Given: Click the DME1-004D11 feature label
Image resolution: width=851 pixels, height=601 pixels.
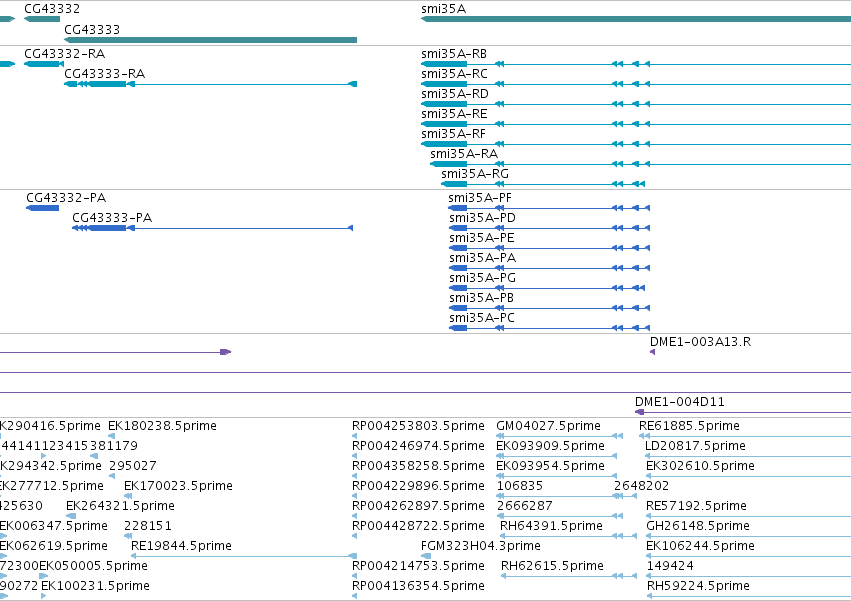Looking at the screenshot, I should pos(679,402).
